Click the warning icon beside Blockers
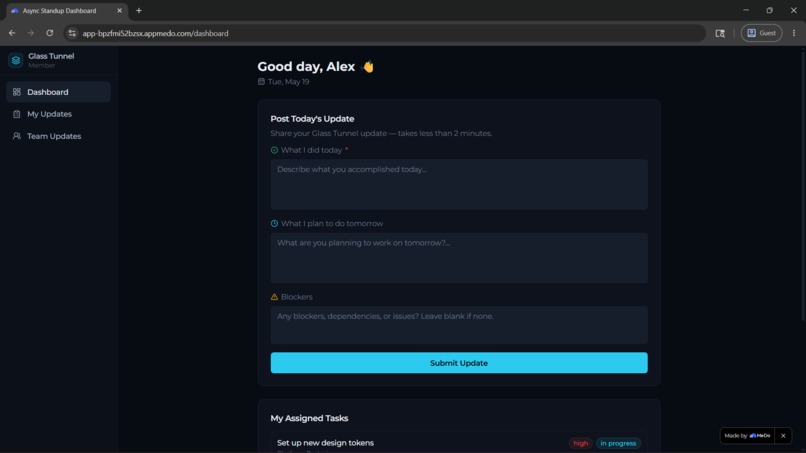This screenshot has height=453, width=806. [274, 297]
